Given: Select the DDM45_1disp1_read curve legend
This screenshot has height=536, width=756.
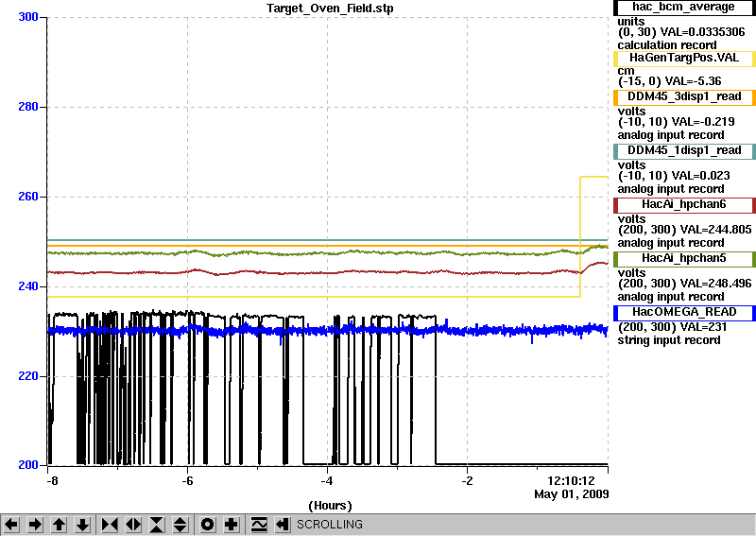Looking at the screenshot, I should pyautogui.click(x=684, y=151).
